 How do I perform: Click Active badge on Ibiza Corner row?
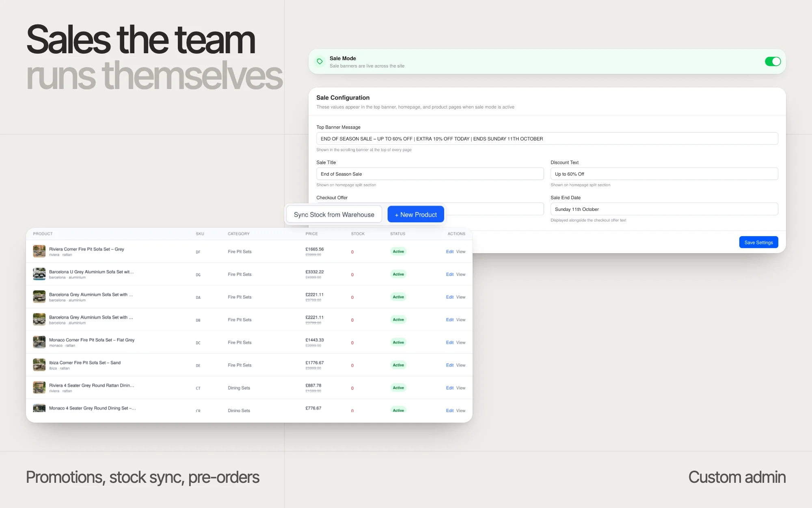click(398, 365)
